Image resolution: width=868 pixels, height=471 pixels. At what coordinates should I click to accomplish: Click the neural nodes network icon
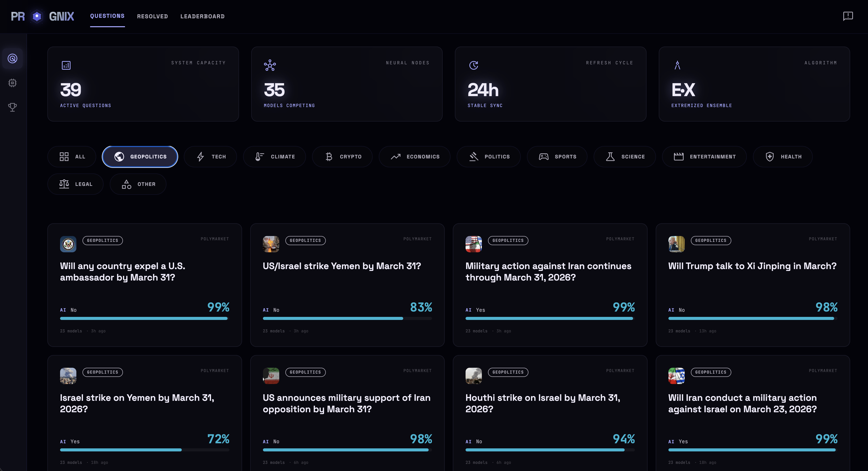(270, 65)
